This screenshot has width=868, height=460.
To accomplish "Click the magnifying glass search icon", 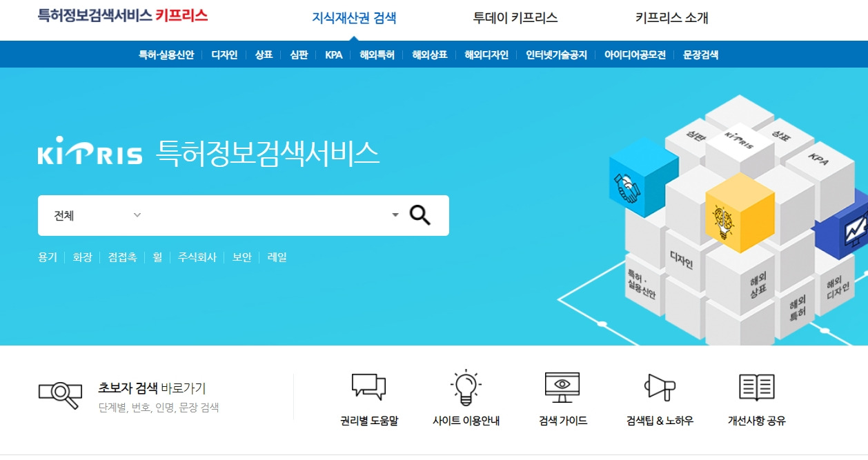I will tap(420, 215).
